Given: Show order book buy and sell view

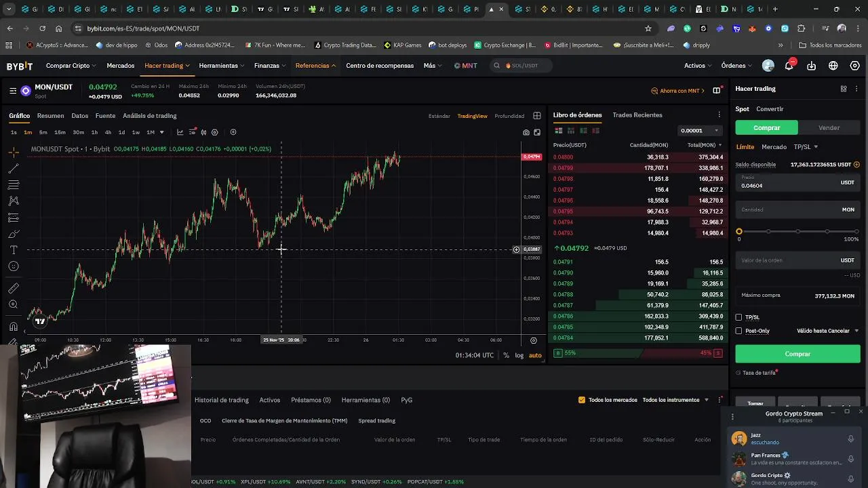Looking at the screenshot, I should [x=559, y=130].
